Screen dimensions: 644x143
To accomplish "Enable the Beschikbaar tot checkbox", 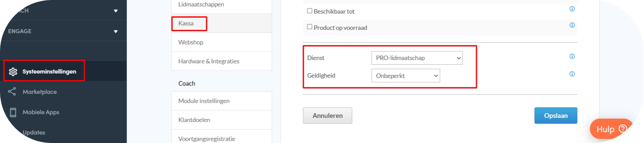I will [x=310, y=11].
